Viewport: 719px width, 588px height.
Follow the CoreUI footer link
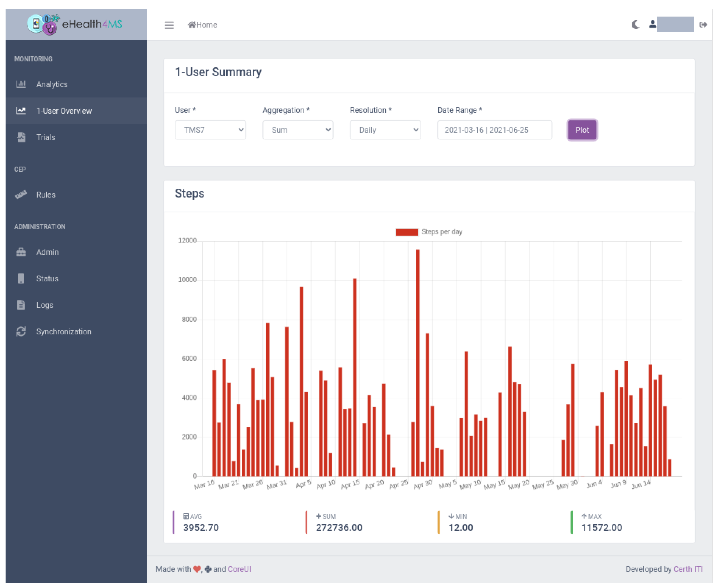(239, 569)
